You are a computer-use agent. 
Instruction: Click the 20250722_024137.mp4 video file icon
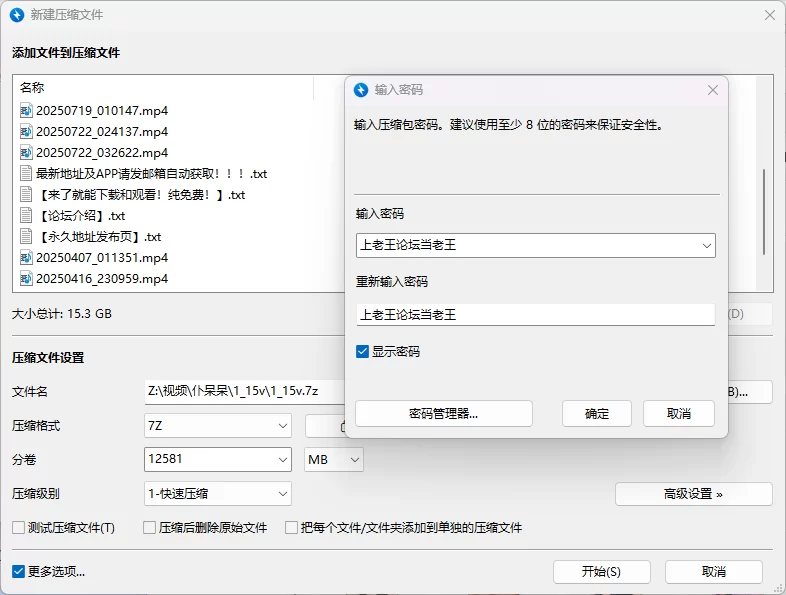point(26,131)
